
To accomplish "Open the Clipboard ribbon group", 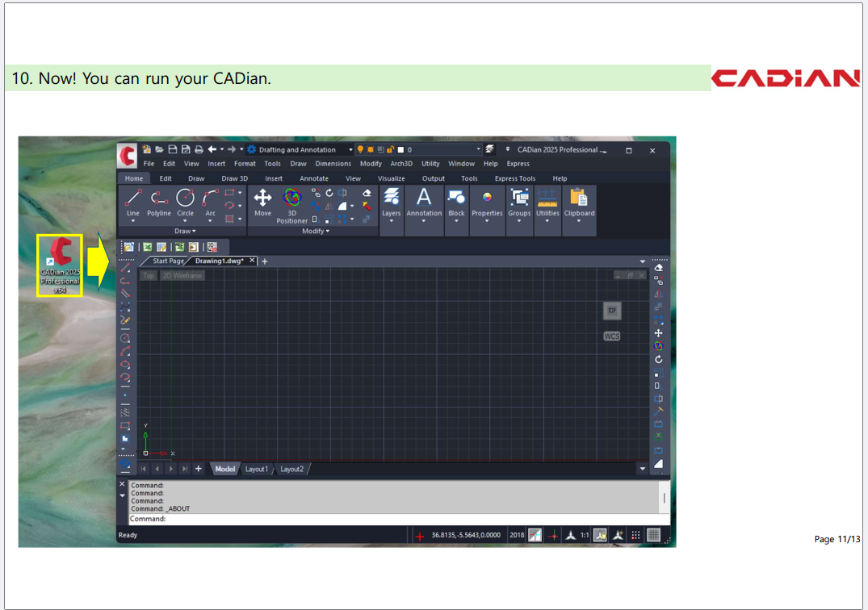I will point(579,202).
